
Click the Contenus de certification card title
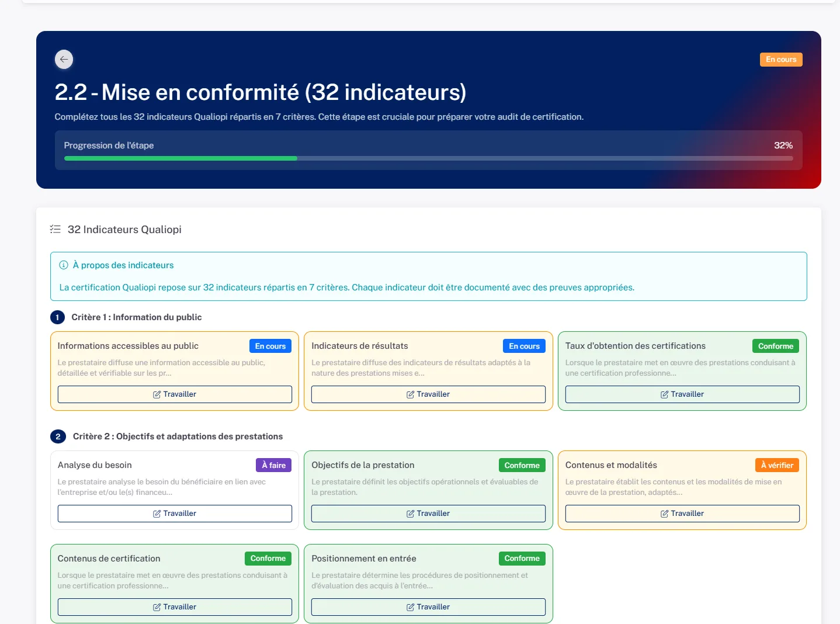tap(109, 559)
